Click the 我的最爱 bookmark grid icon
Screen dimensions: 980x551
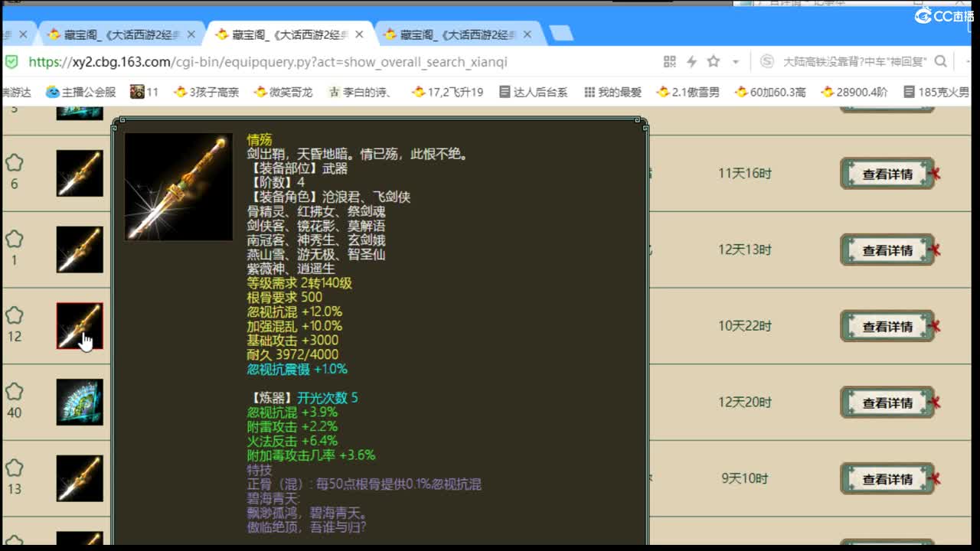click(589, 92)
